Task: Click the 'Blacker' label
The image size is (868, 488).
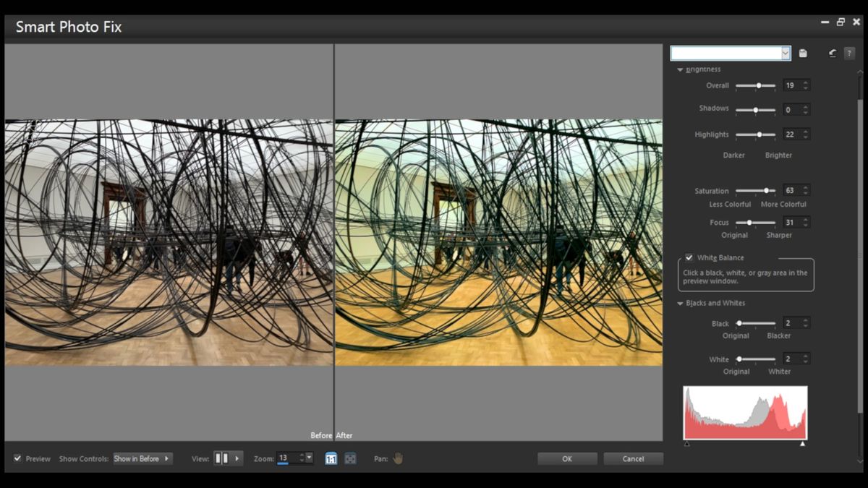Action: click(778, 336)
